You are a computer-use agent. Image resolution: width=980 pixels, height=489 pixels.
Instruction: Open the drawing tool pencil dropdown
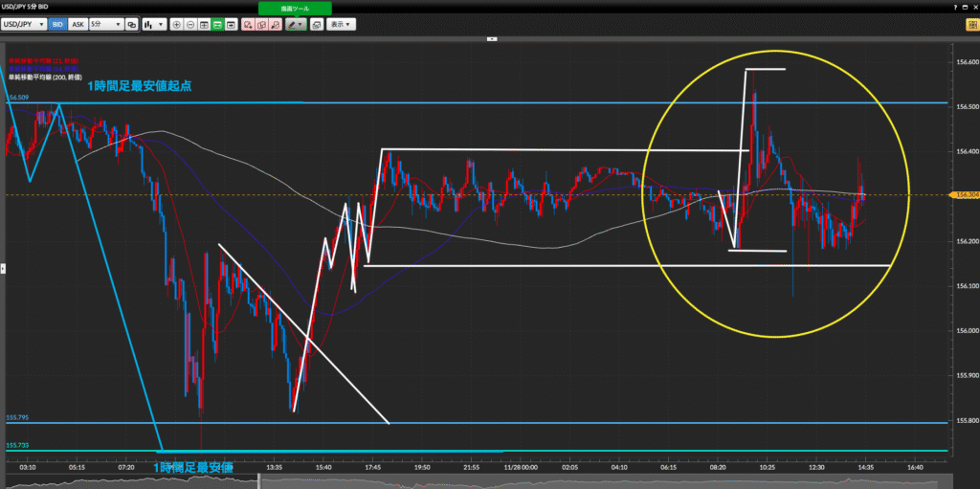tap(293, 24)
